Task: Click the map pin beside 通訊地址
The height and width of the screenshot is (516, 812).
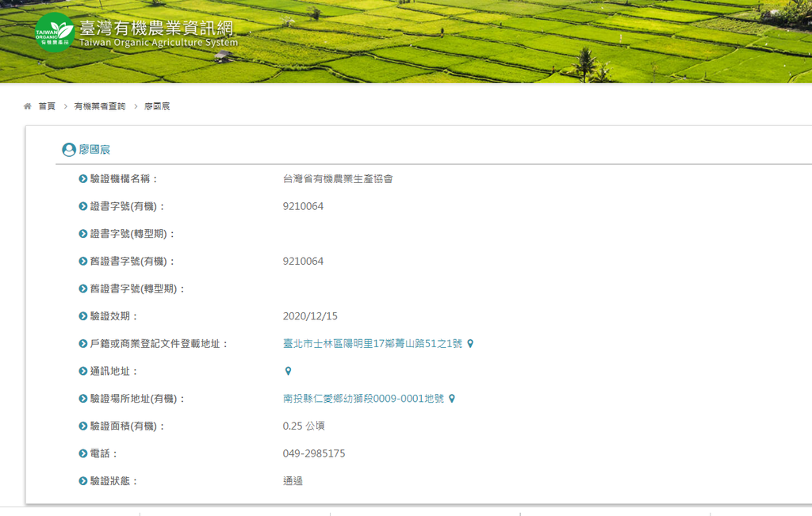Action: 287,370
